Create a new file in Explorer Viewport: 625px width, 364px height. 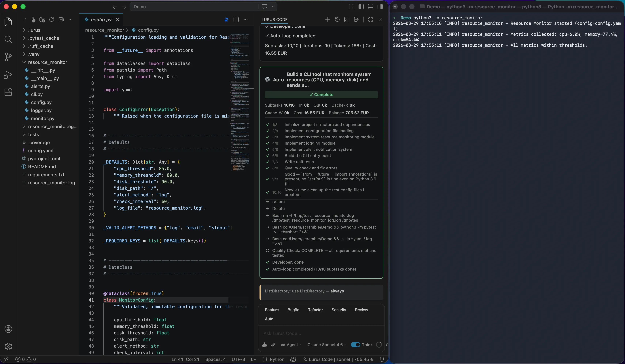click(33, 20)
